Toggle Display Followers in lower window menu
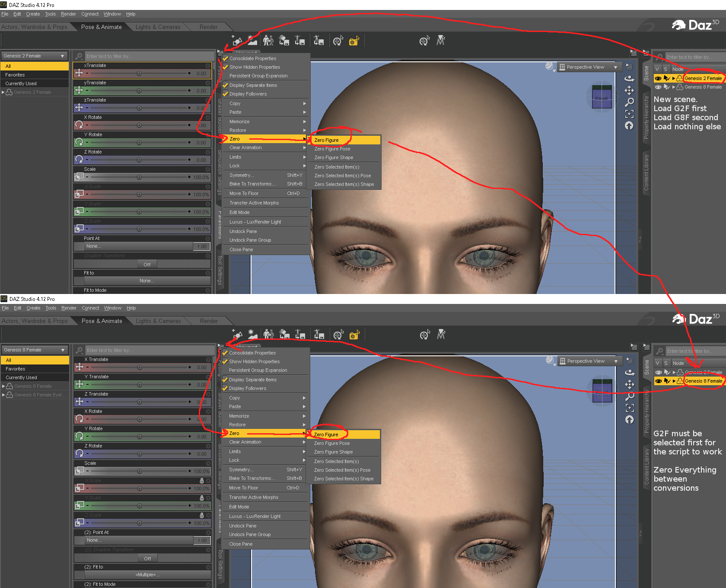 click(x=225, y=388)
